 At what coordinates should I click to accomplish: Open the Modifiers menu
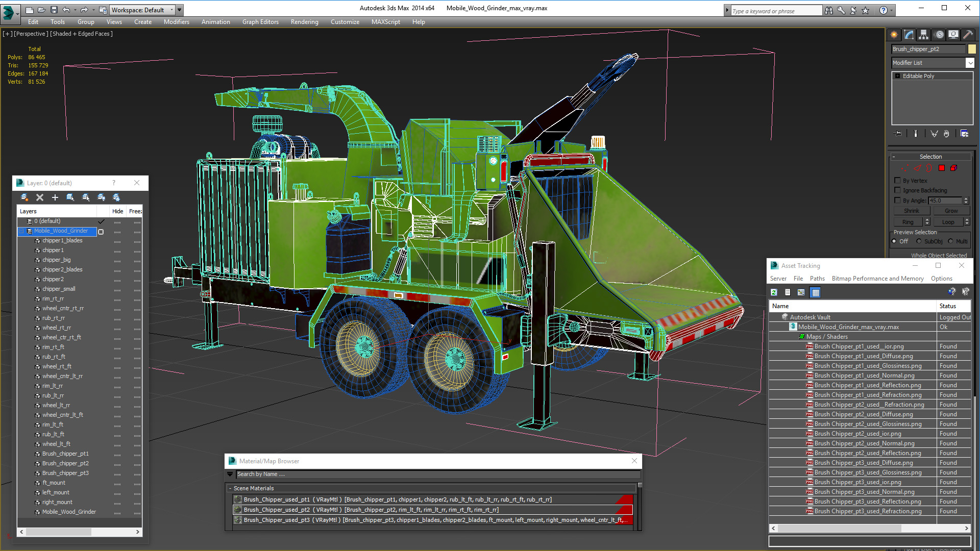[x=177, y=22]
